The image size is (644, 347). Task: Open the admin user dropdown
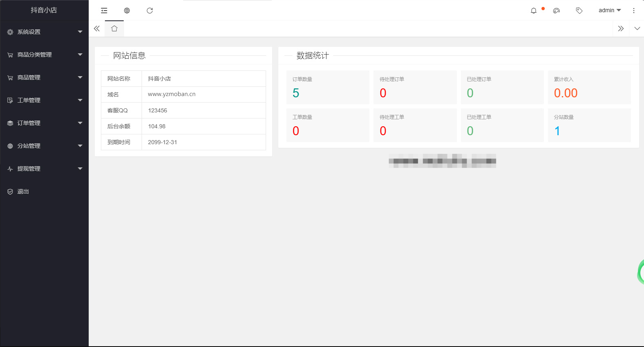(609, 11)
